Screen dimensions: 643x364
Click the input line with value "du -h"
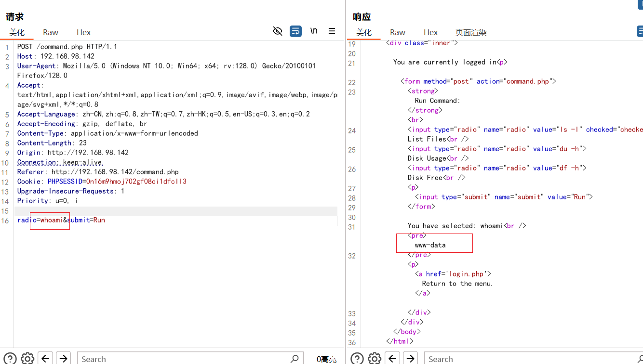[497, 149]
